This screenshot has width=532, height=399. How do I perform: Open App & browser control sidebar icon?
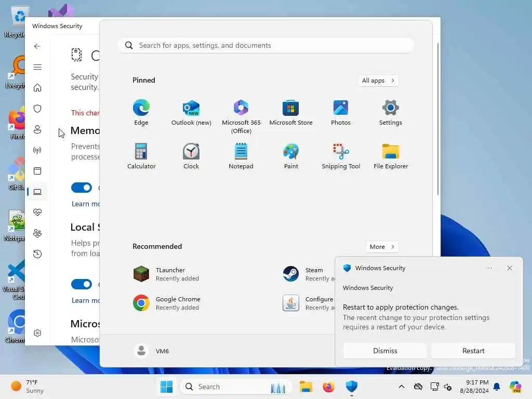coord(37,170)
